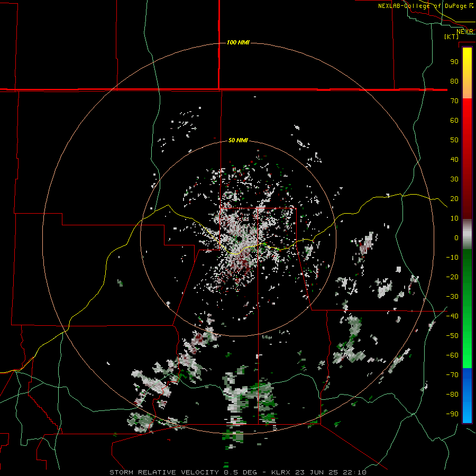
Task: Click the 70 value on velocity scale
Action: coord(454,101)
